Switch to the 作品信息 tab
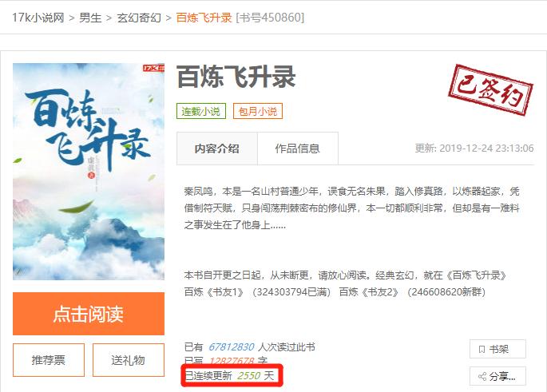 pos(298,148)
